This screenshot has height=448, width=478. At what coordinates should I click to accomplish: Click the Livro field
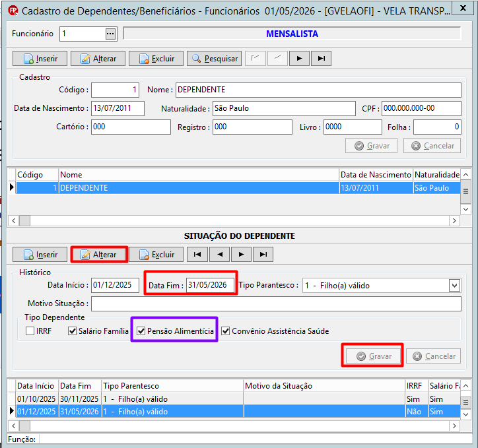[353, 127]
